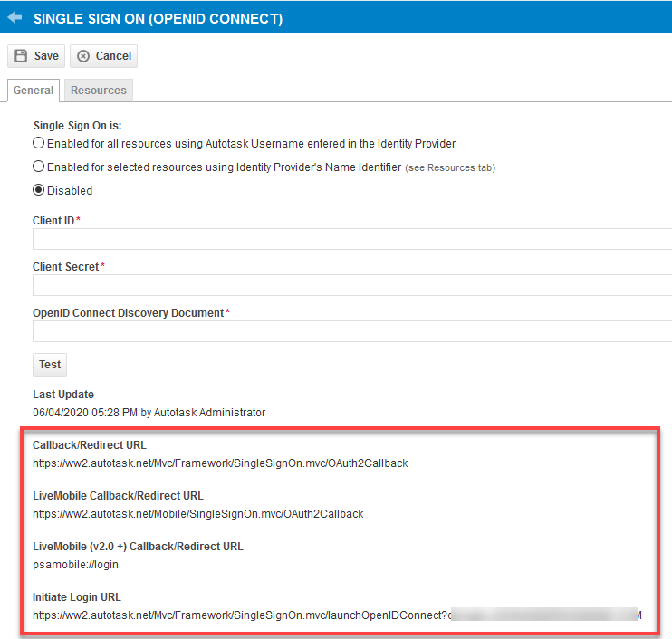Focus the OpenID Connect Discovery Document field
Image resolution: width=672 pixels, height=639 pixels.
coord(352,331)
